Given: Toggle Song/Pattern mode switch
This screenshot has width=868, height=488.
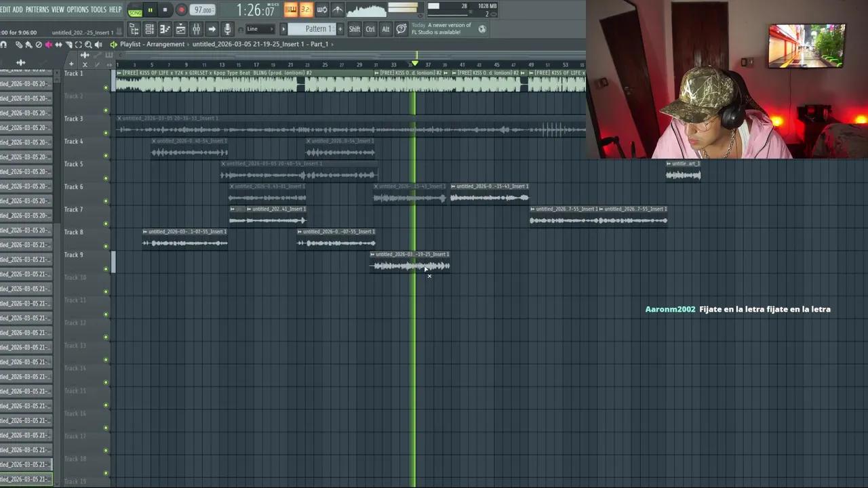Looking at the screenshot, I should 135,9.
